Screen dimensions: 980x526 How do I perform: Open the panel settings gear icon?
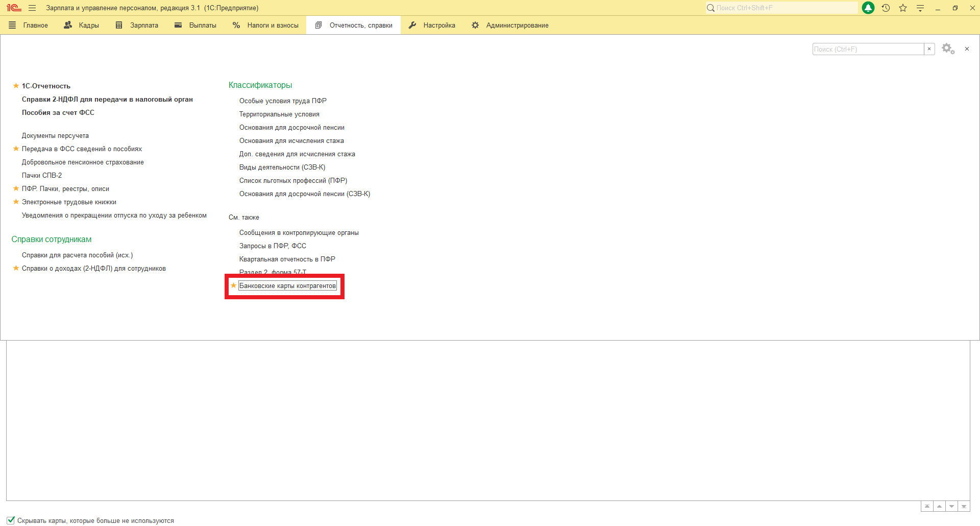point(948,49)
